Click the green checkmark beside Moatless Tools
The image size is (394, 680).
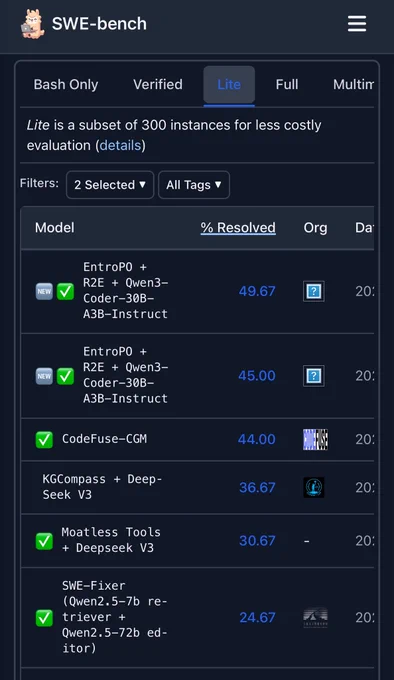click(44, 541)
